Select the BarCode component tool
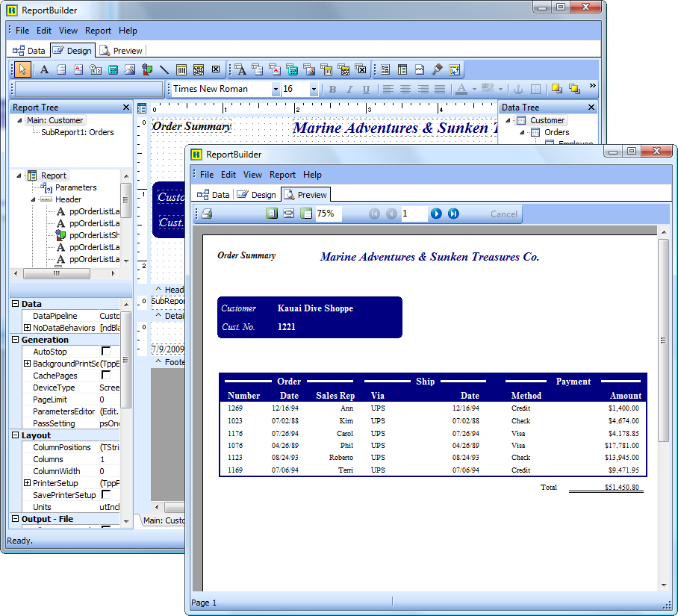The image size is (678, 616). pyautogui.click(x=181, y=69)
